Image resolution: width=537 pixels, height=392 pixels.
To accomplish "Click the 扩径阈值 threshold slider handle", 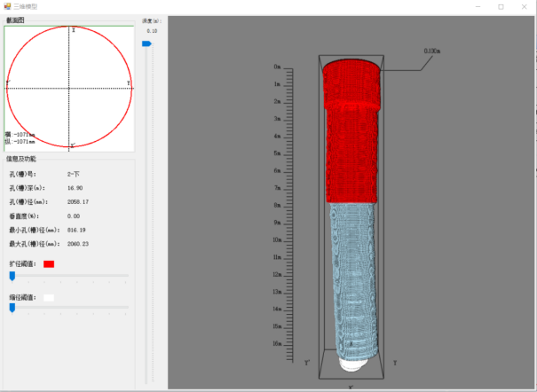I will pyautogui.click(x=12, y=276).
